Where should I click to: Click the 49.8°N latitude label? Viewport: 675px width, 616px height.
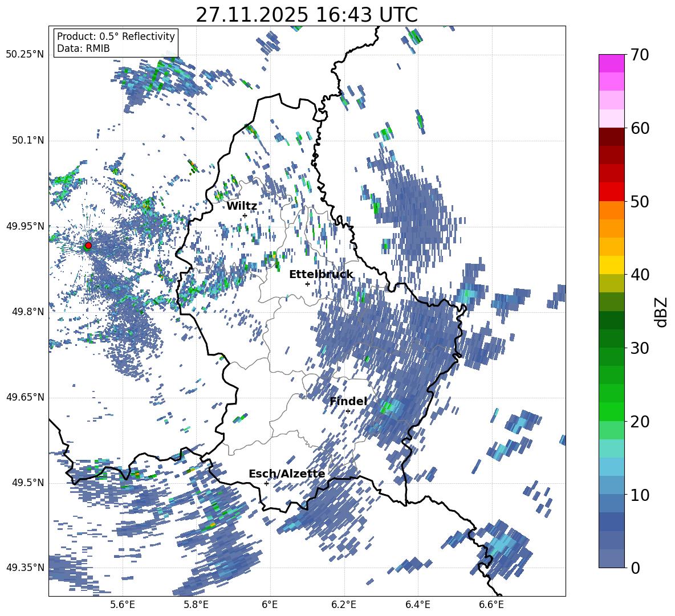[27, 312]
